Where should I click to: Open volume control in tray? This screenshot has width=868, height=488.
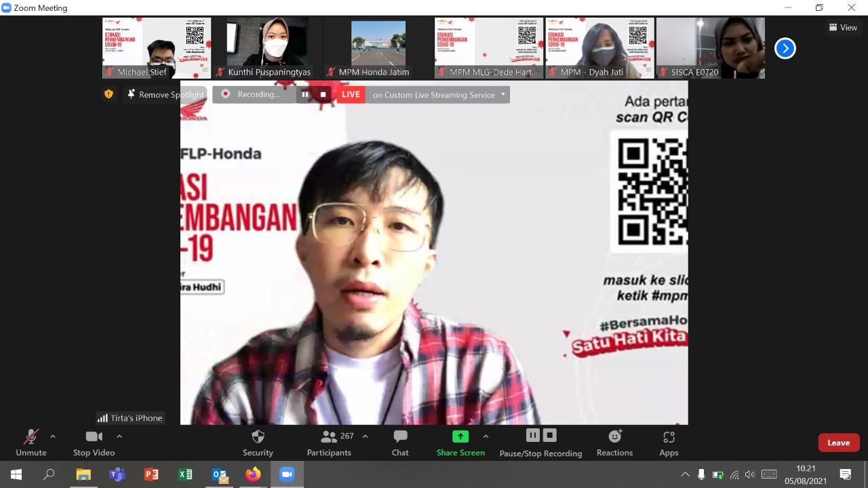pos(750,474)
